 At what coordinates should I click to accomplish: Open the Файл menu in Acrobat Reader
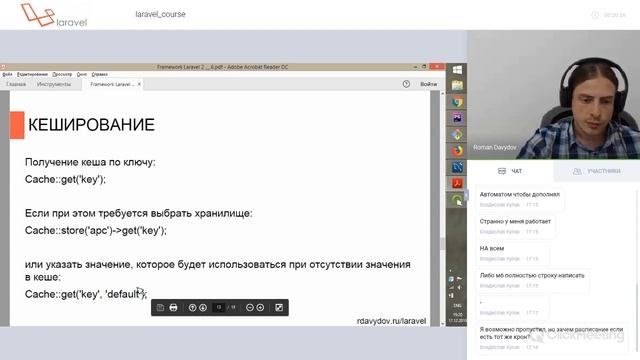(7, 74)
